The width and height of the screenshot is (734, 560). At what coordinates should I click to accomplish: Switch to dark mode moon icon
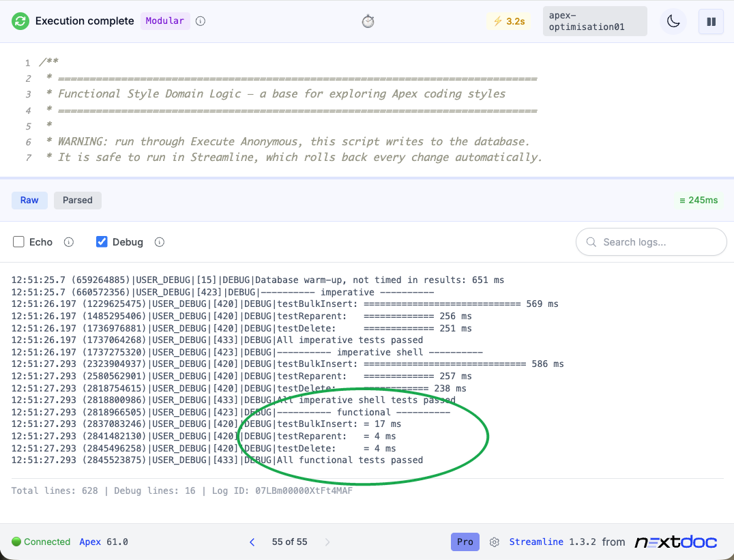tap(673, 21)
